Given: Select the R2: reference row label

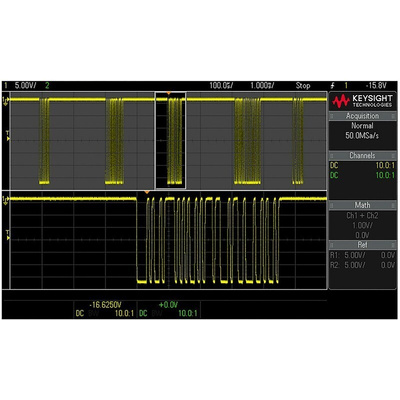Looking at the screenshot, I should point(335,265).
